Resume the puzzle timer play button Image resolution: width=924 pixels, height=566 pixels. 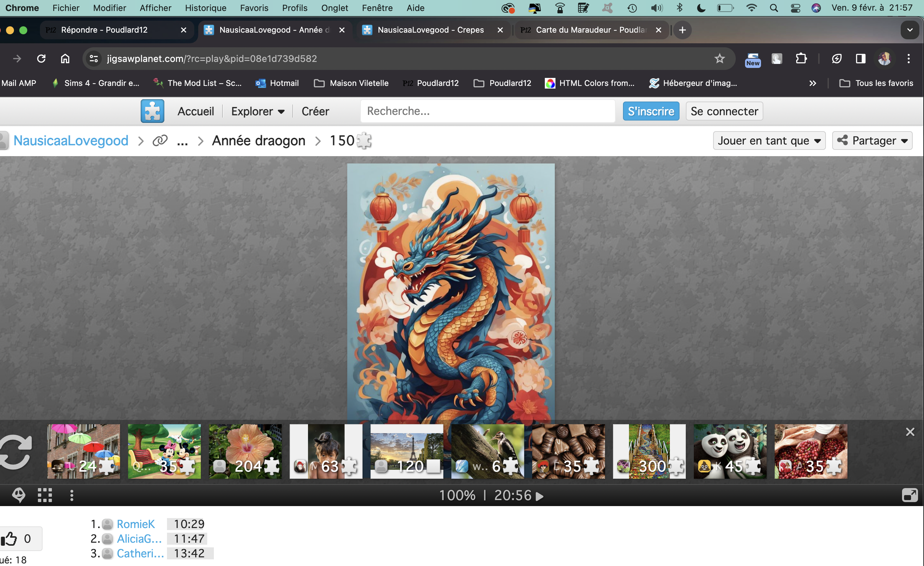[539, 496]
